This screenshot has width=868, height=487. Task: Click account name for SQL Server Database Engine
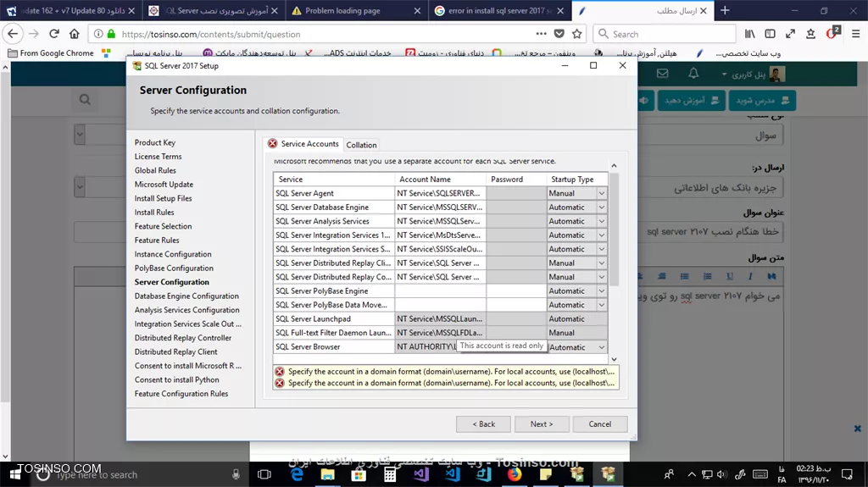click(440, 207)
